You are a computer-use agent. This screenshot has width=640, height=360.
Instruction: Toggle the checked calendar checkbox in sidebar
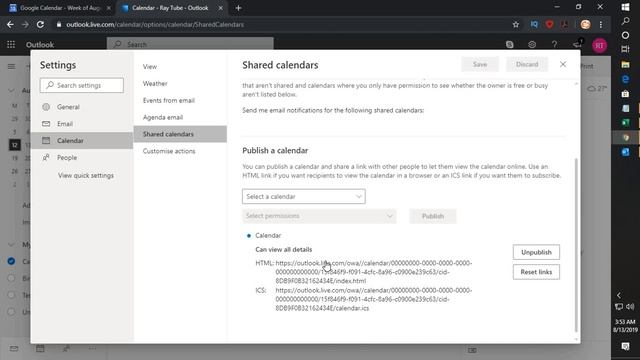tap(11, 261)
